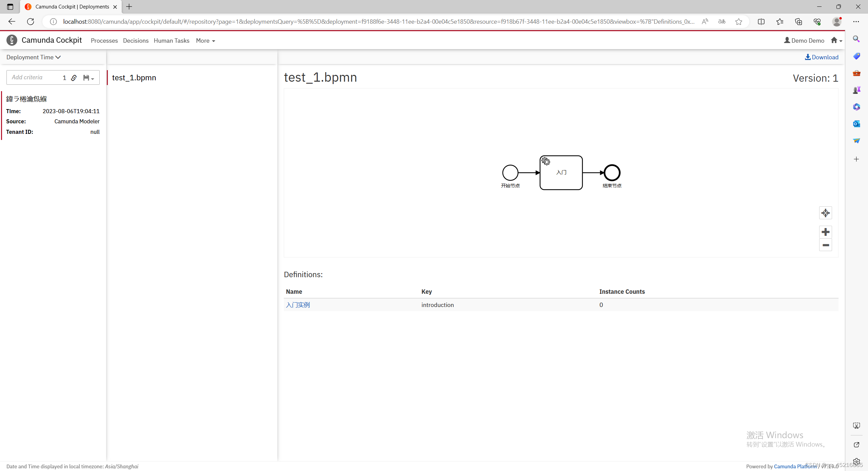Image resolution: width=868 pixels, height=471 pixels.
Task: Click the diagram reset viewport icon
Action: point(825,213)
